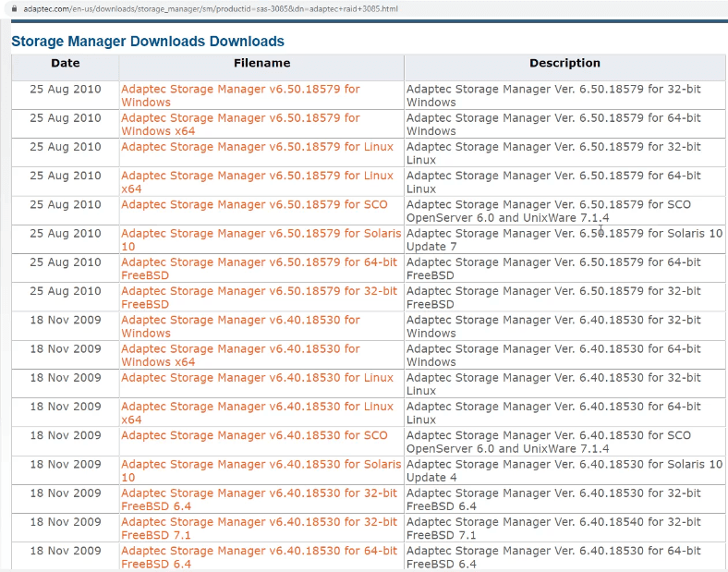Select description 6.50.18579 for 32-bit FreeBSD
Image resolution: width=728 pixels, height=572 pixels.
tap(553, 298)
